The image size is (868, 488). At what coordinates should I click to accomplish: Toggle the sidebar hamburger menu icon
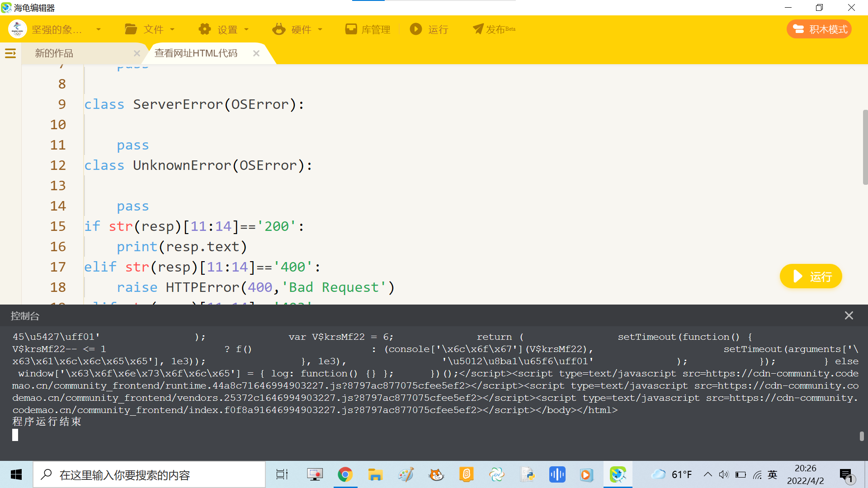coord(10,53)
